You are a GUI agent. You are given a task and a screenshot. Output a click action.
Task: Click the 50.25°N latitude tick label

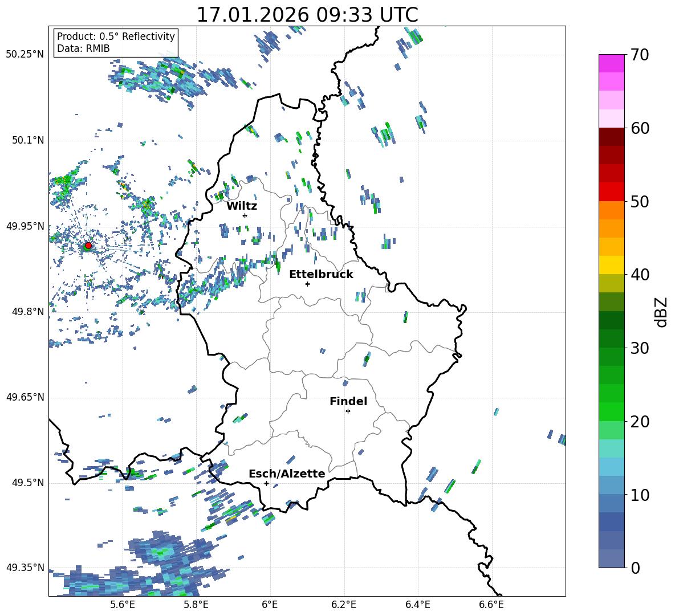click(25, 55)
